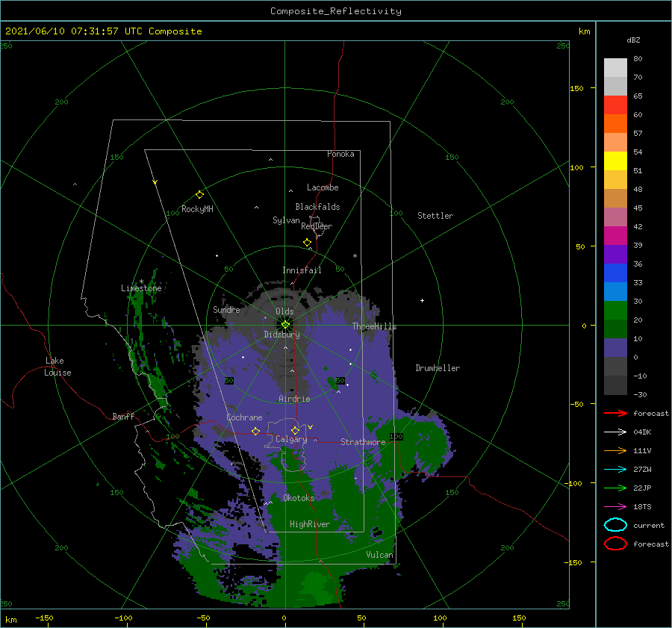
Task: Click the Stettler label
Action: click(x=435, y=216)
